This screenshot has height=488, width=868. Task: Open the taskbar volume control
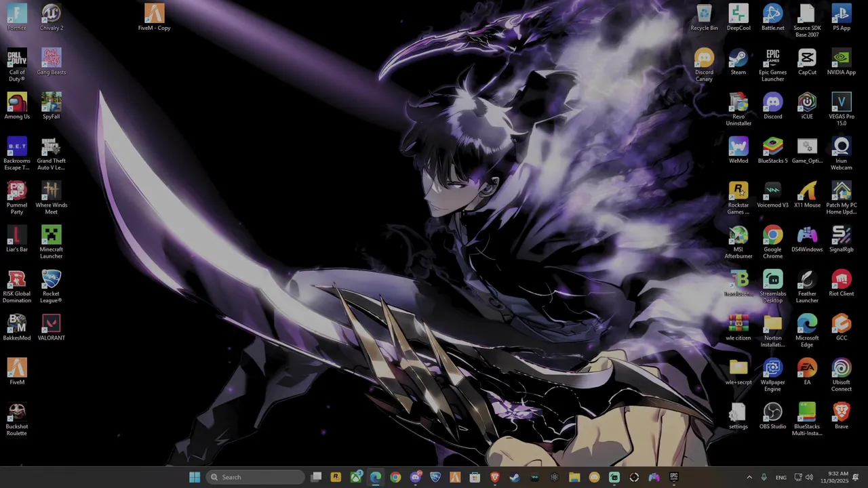point(809,477)
